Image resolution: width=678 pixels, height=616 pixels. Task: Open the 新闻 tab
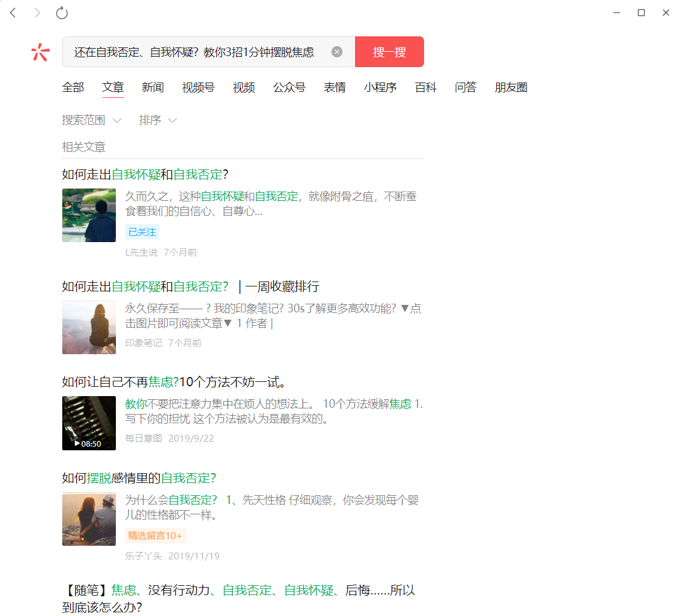click(153, 87)
